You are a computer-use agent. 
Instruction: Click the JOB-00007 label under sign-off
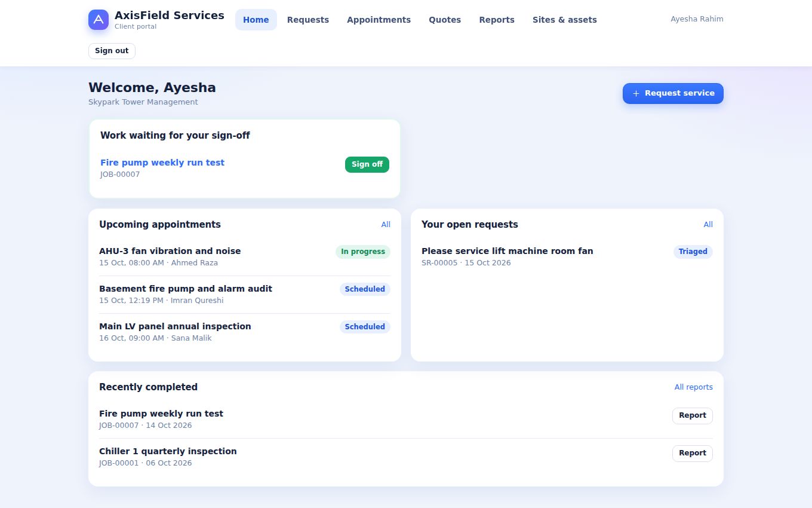[x=120, y=175]
